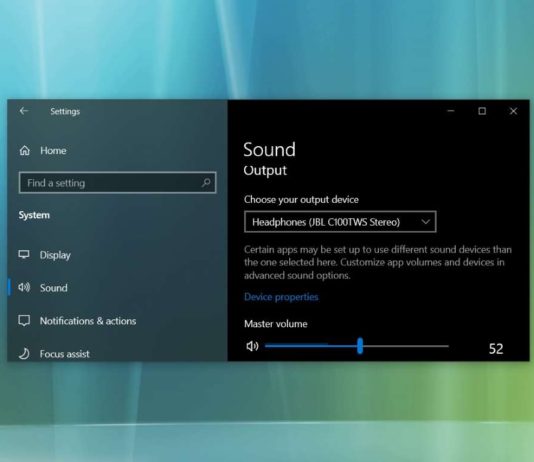Screen dimensions: 534x462
Task: Click the master volume slider handle
Action: click(360, 346)
